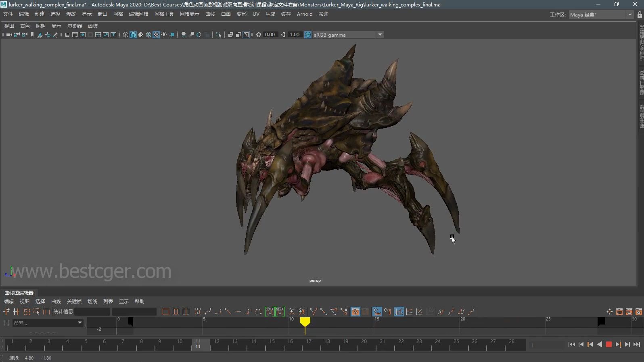644x362 pixels.
Task: Toggle use all lights option
Action: tap(164, 35)
